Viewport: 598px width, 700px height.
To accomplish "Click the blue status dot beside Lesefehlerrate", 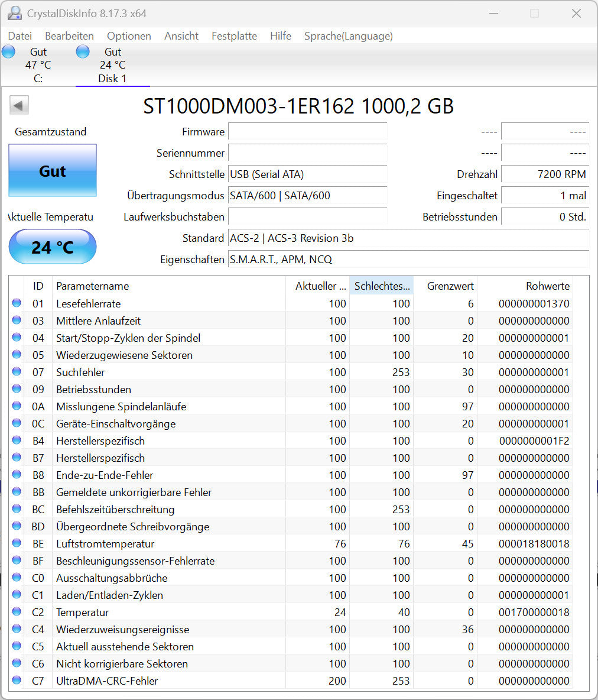I will pos(18,303).
